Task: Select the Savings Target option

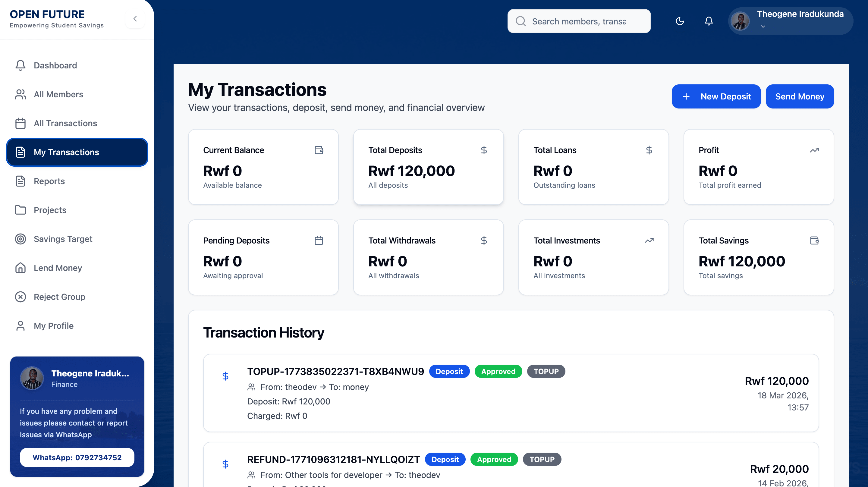Action: [63, 239]
